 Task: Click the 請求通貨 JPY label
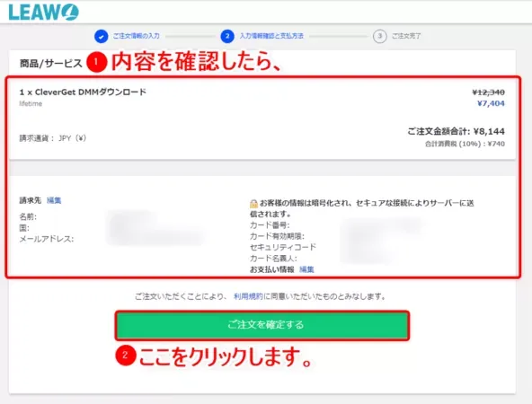click(53, 138)
